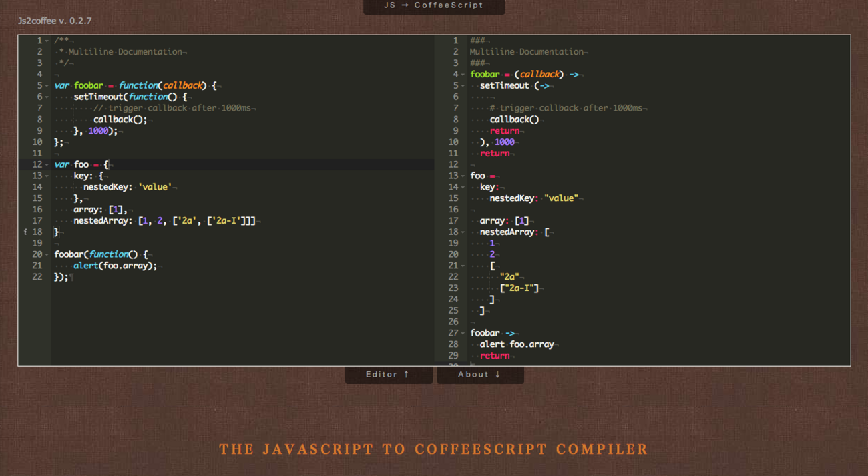Fold the inner array bracket on output line 21
The height and width of the screenshot is (476, 868).
[x=463, y=265]
